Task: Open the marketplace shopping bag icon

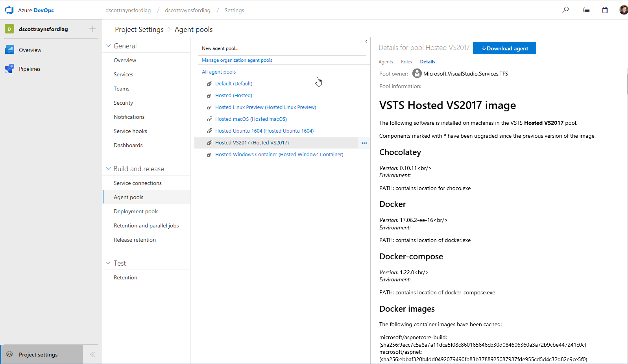Action: (605, 10)
